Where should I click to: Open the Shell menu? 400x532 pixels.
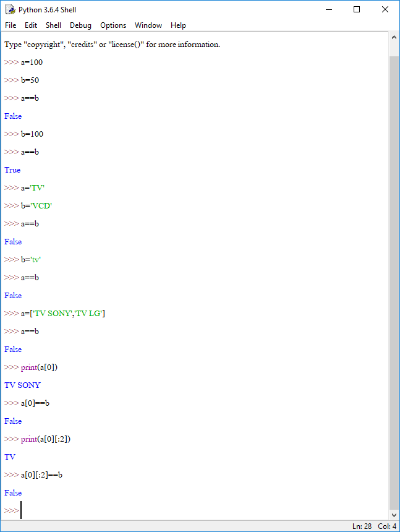54,25
